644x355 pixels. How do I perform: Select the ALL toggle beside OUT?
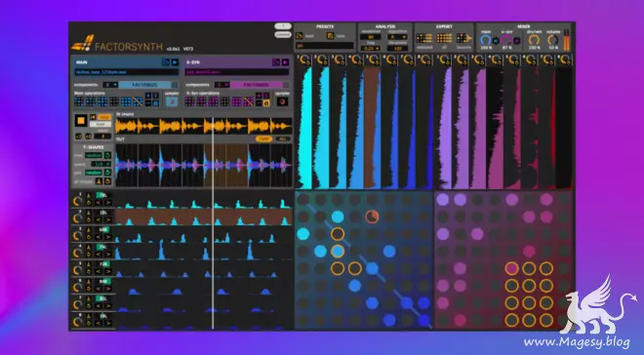click(x=283, y=139)
